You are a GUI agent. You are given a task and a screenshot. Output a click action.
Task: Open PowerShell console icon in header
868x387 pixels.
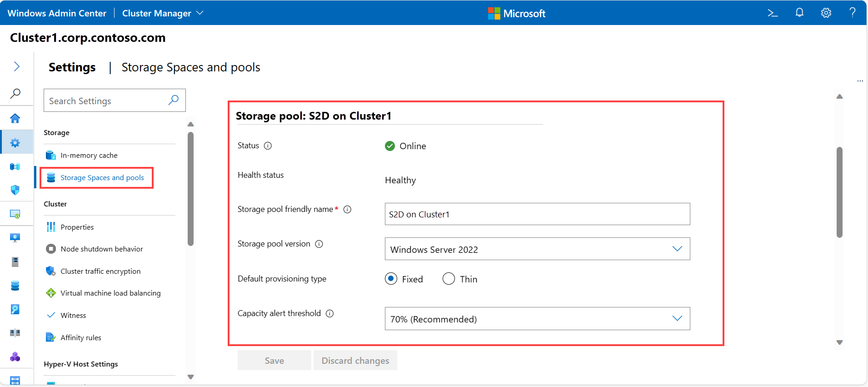tap(773, 13)
